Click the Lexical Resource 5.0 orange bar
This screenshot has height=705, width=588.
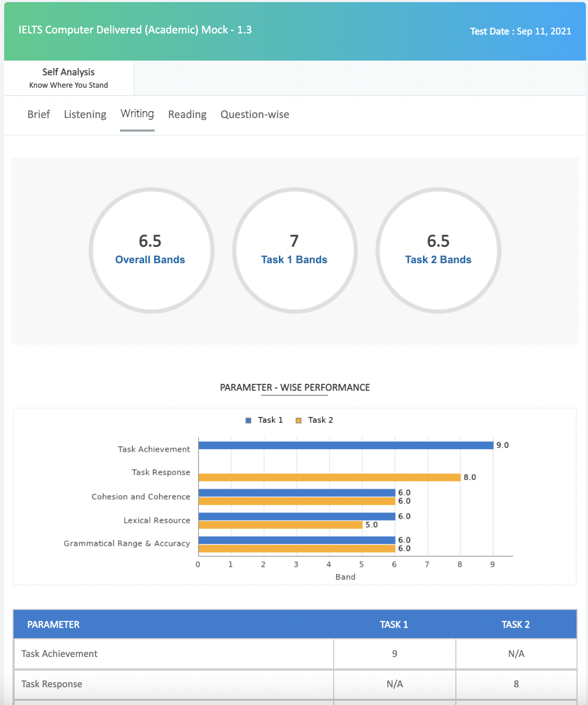(x=280, y=525)
